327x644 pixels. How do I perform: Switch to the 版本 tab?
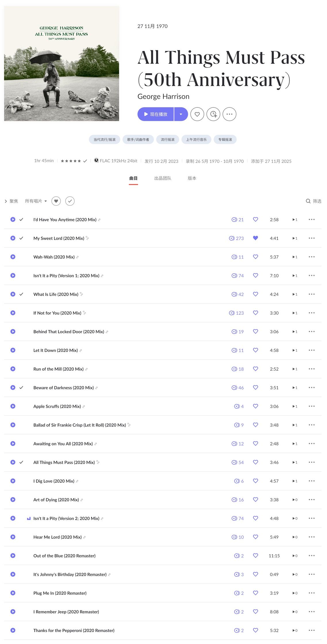tap(192, 178)
